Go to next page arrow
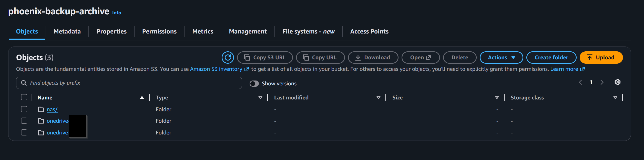644x160 pixels. pyautogui.click(x=602, y=82)
